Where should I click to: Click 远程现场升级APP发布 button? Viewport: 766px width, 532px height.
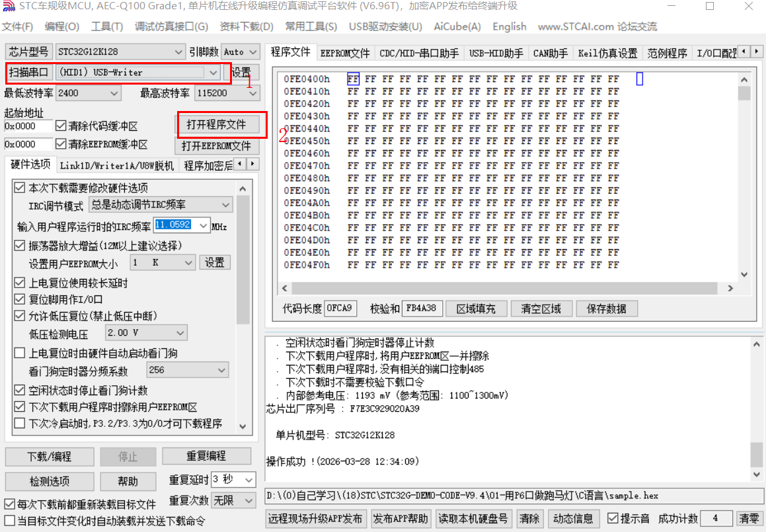click(x=316, y=518)
